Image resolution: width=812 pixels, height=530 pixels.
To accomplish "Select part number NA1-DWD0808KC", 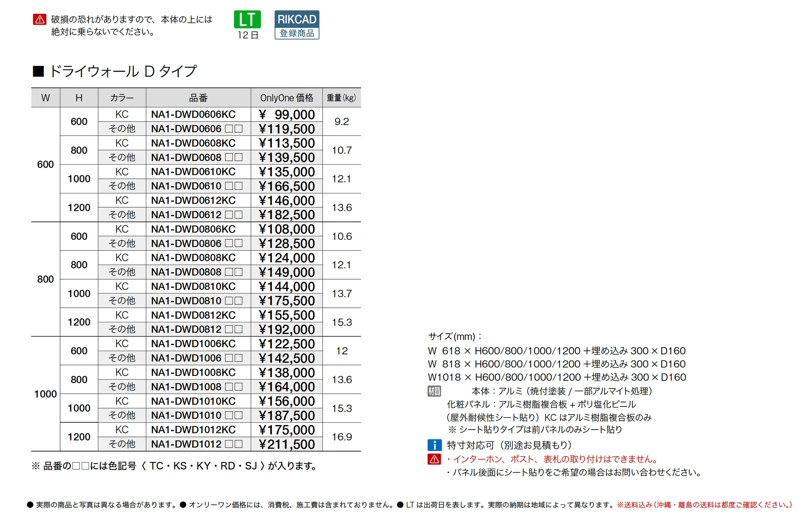I will 193,258.
